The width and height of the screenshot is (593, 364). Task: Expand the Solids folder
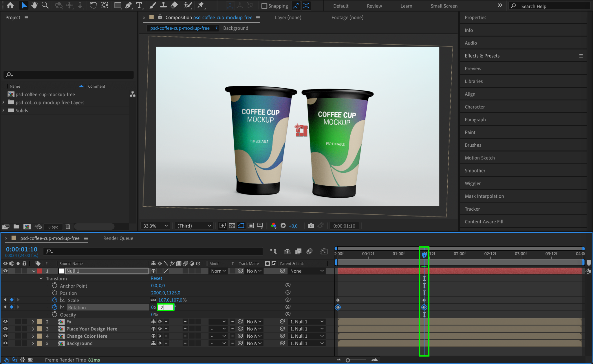[3, 111]
